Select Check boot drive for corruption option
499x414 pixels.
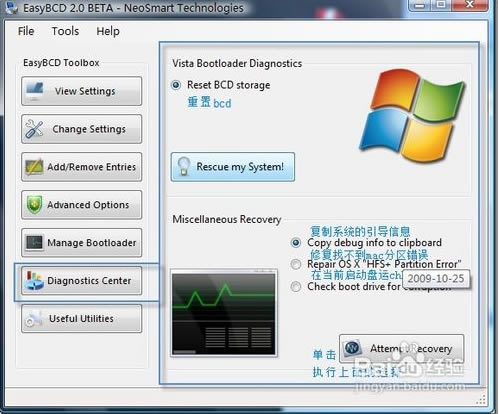pyautogui.click(x=296, y=286)
